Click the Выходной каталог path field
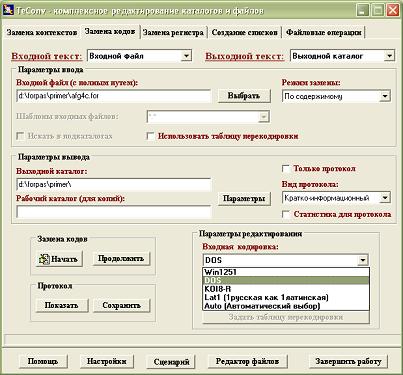This screenshot has height=375, width=403. (114, 184)
